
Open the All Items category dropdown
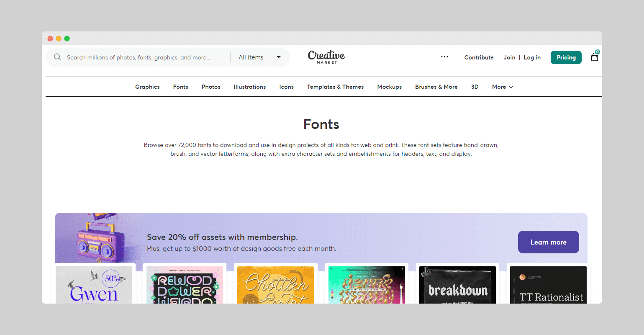coord(259,57)
